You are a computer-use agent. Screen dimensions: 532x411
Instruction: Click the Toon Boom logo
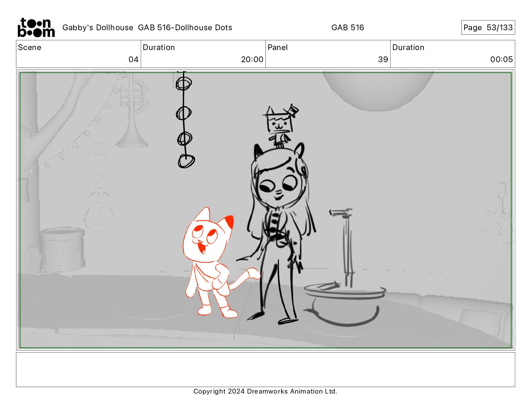(x=36, y=28)
